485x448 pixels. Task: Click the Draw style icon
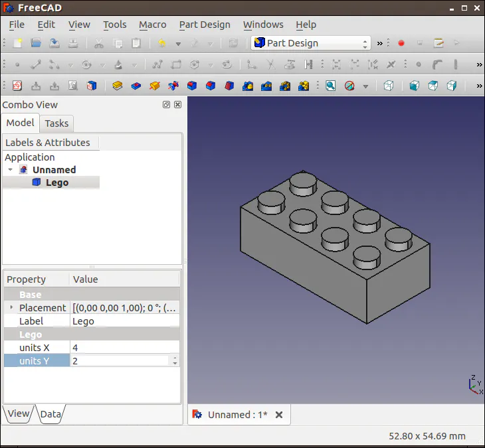click(x=349, y=86)
